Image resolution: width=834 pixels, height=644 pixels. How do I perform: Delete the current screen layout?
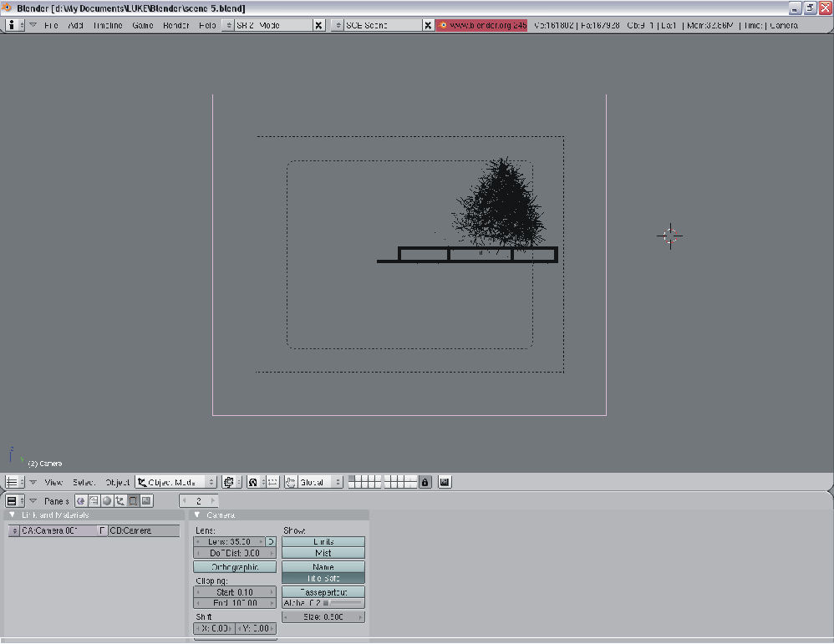pyautogui.click(x=318, y=25)
